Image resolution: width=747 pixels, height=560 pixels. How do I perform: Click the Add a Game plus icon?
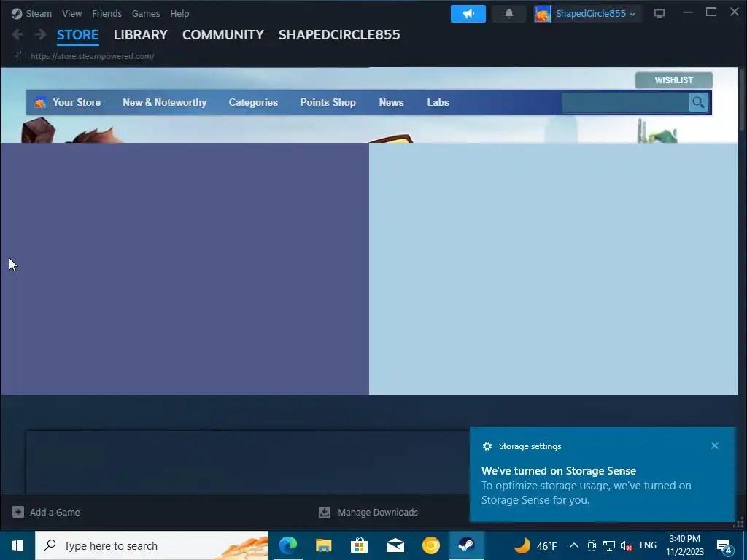point(18,512)
